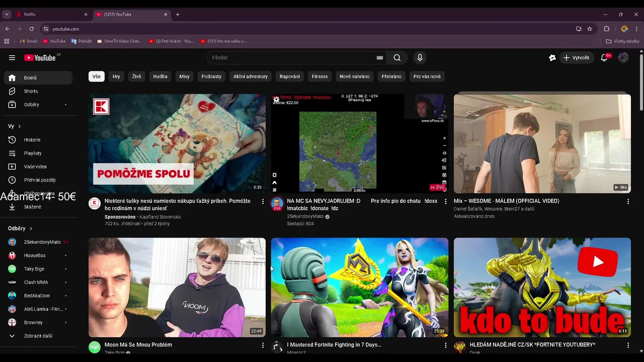Open options for the 2SekundovyMato live stream
Image resolution: width=644 pixels, height=362 pixels.
click(445, 201)
